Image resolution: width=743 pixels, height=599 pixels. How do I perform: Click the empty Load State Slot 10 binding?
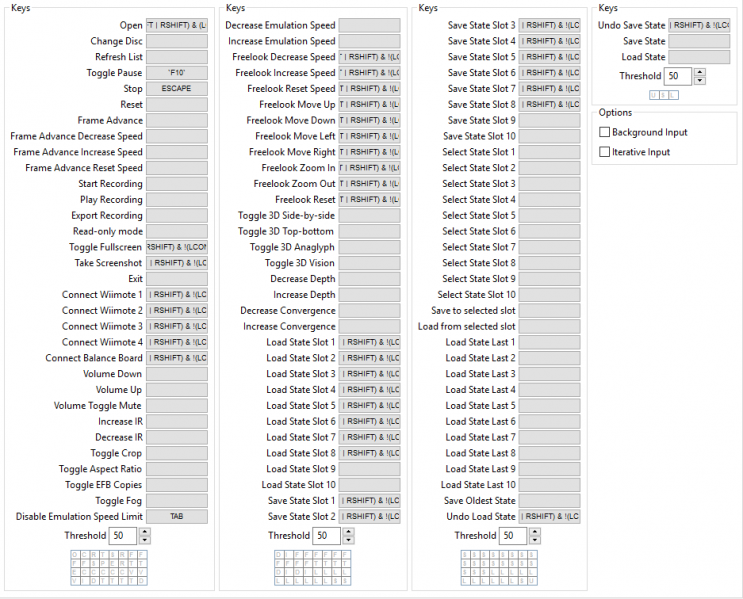[369, 485]
